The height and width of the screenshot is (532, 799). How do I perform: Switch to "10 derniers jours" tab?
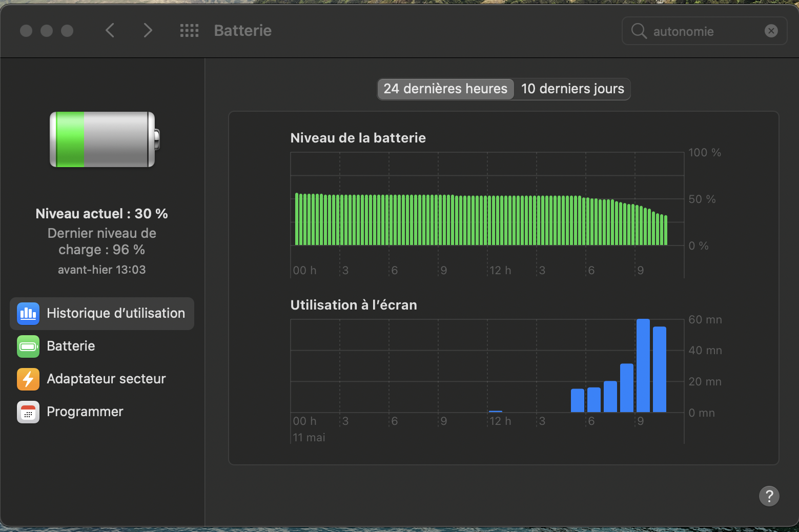coord(572,89)
